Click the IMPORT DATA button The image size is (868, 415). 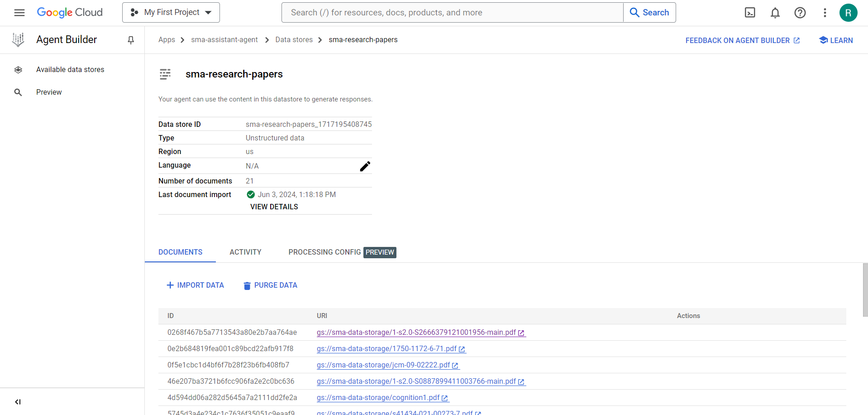pyautogui.click(x=195, y=285)
